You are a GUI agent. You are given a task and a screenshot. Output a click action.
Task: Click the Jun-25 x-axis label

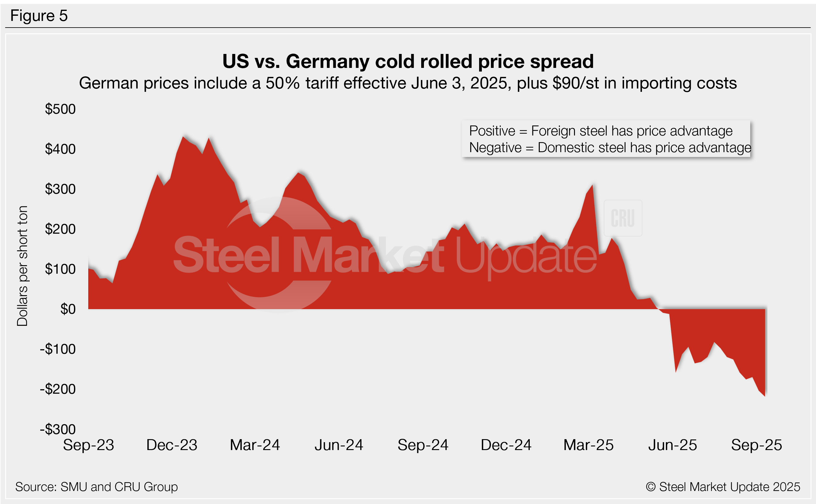pyautogui.click(x=672, y=445)
